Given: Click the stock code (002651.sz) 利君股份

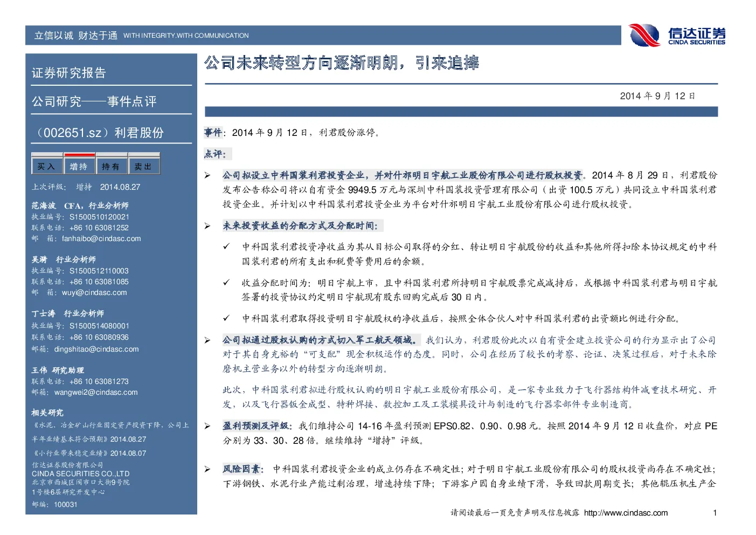Looking at the screenshot, I should 99,133.
